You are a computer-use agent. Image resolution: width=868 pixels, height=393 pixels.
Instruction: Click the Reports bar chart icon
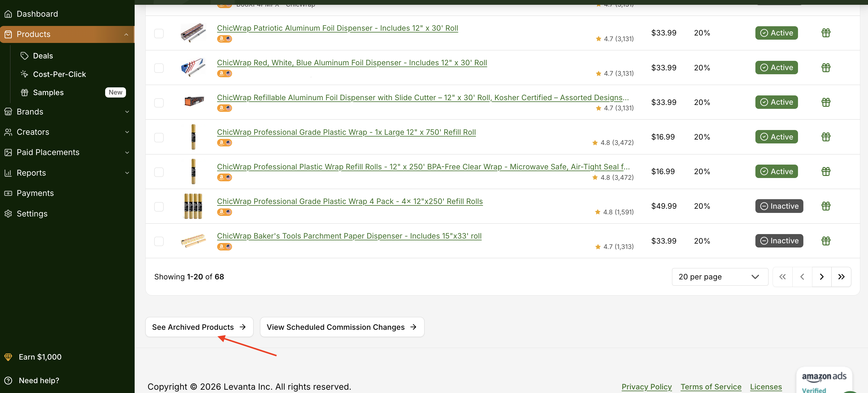pyautogui.click(x=8, y=173)
